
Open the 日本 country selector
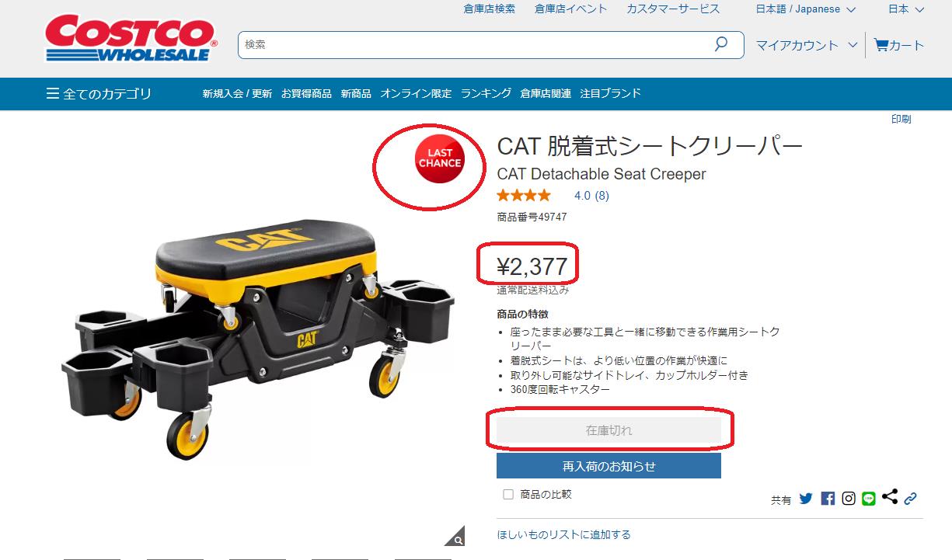click(x=906, y=9)
